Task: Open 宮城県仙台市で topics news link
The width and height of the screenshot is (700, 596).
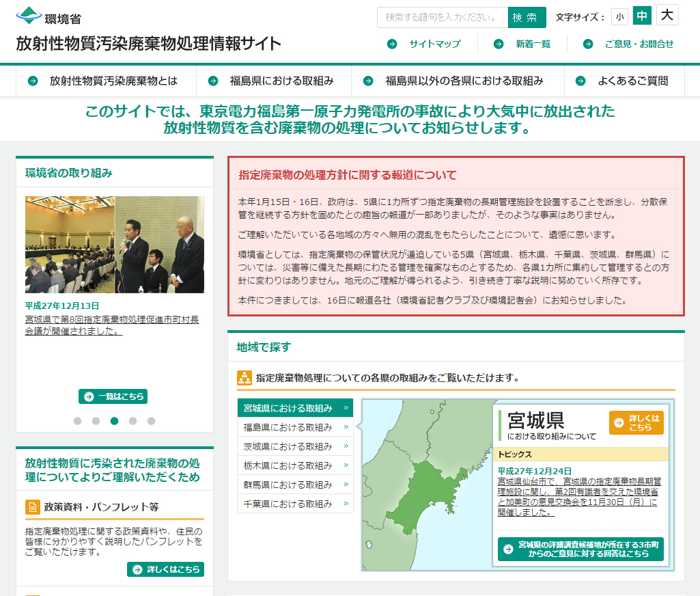Action: [x=579, y=497]
